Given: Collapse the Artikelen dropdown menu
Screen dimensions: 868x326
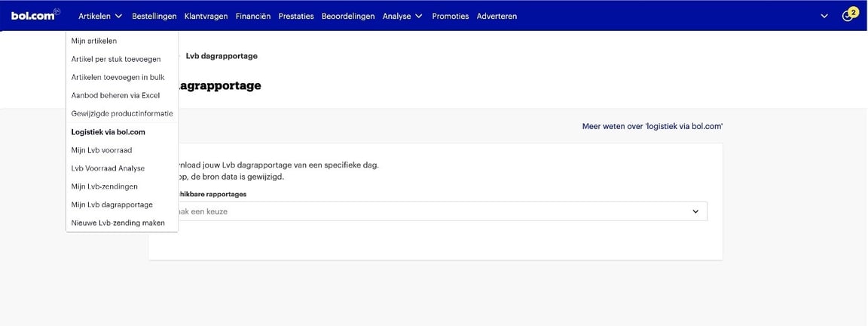Looking at the screenshot, I should (x=100, y=17).
